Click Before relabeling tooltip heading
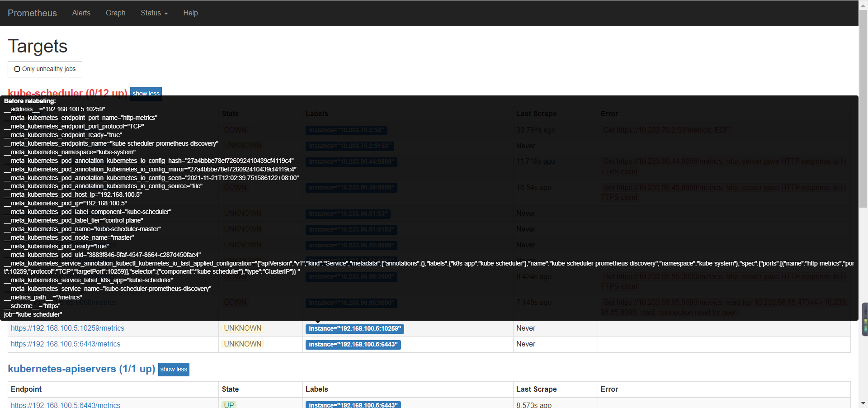Image resolution: width=868 pixels, height=408 pixels. pos(30,101)
